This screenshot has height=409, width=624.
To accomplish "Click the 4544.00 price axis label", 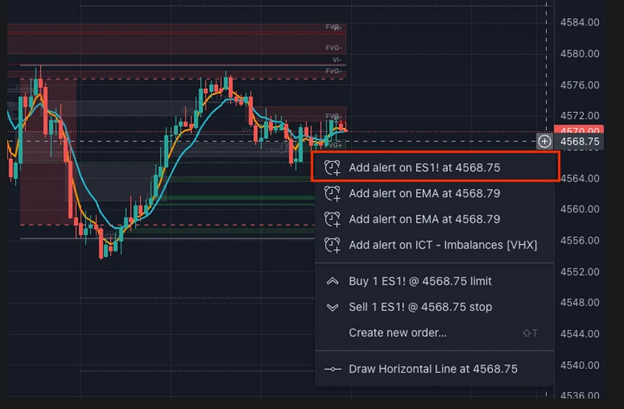I will 580,334.
